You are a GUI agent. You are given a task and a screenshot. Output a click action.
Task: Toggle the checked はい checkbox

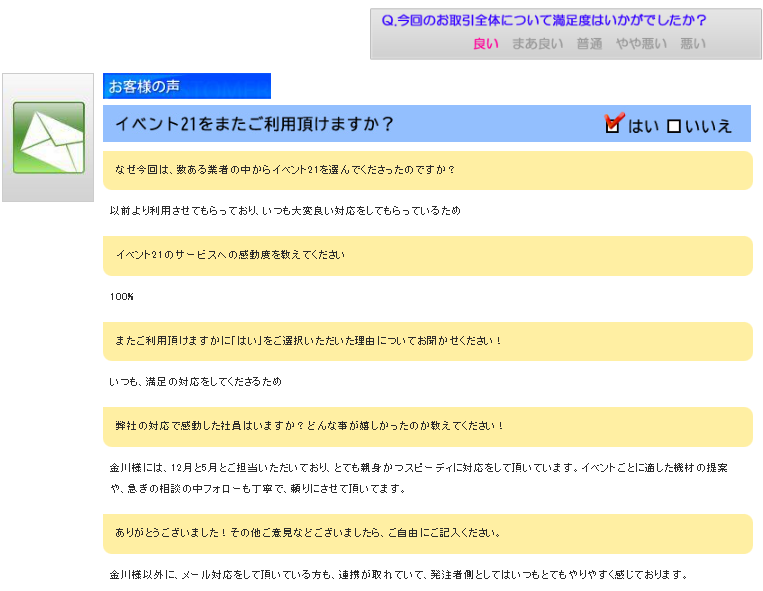[614, 125]
